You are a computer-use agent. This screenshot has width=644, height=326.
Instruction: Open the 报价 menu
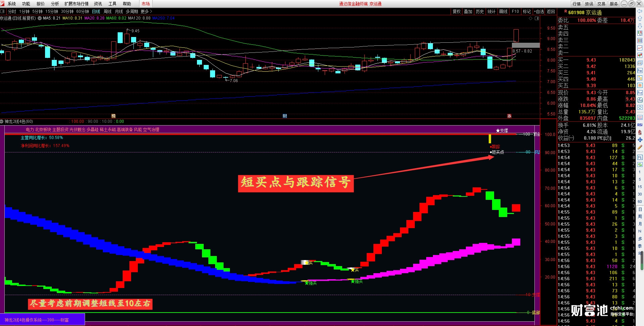(x=41, y=4)
